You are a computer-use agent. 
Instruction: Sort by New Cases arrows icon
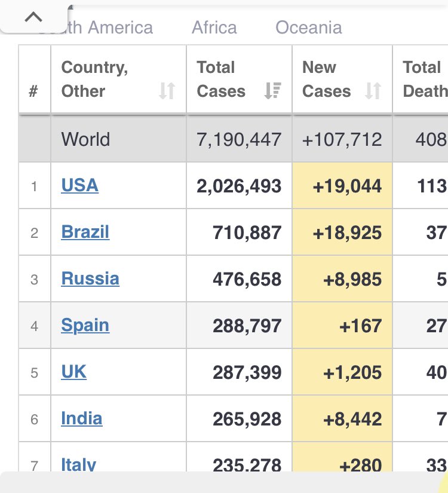click(373, 91)
